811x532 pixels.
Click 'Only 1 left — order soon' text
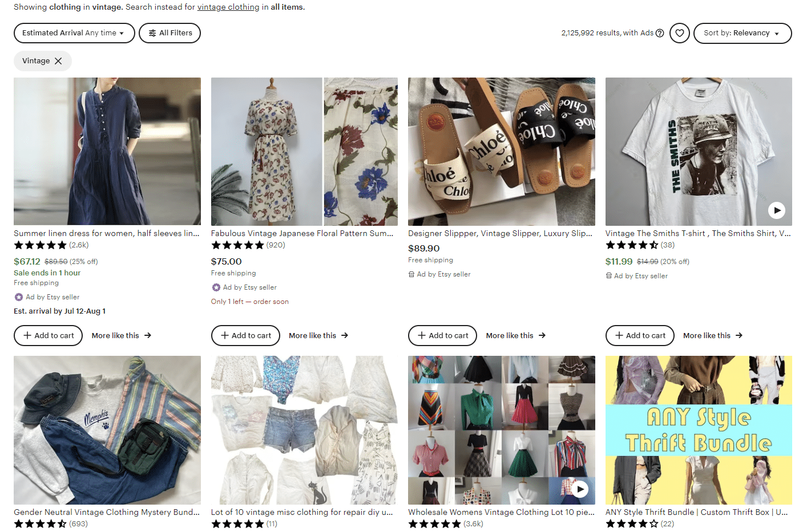tap(250, 302)
